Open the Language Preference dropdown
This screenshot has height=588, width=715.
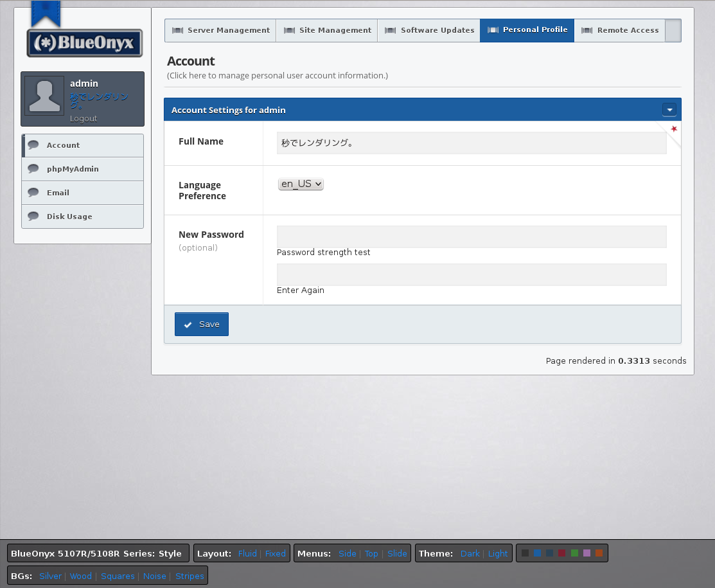click(301, 184)
